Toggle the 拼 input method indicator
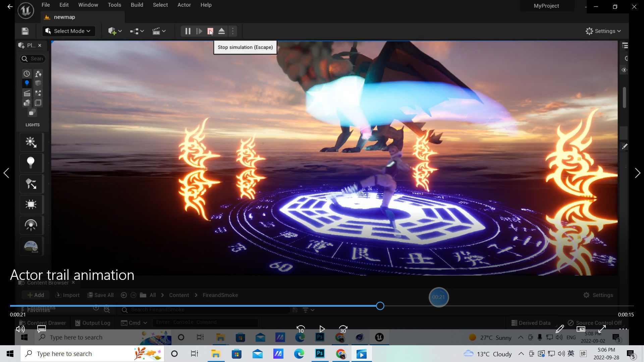This screenshot has width=644, height=362. (x=583, y=354)
